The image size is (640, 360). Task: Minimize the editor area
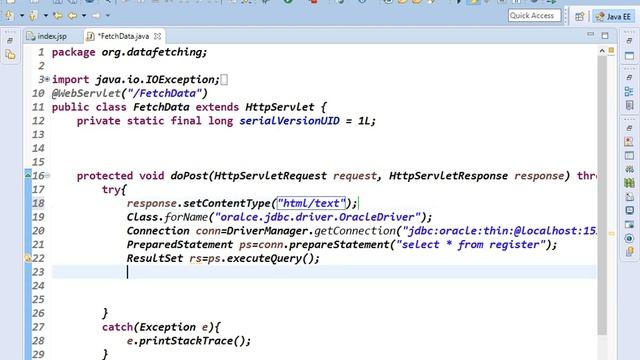tap(591, 34)
